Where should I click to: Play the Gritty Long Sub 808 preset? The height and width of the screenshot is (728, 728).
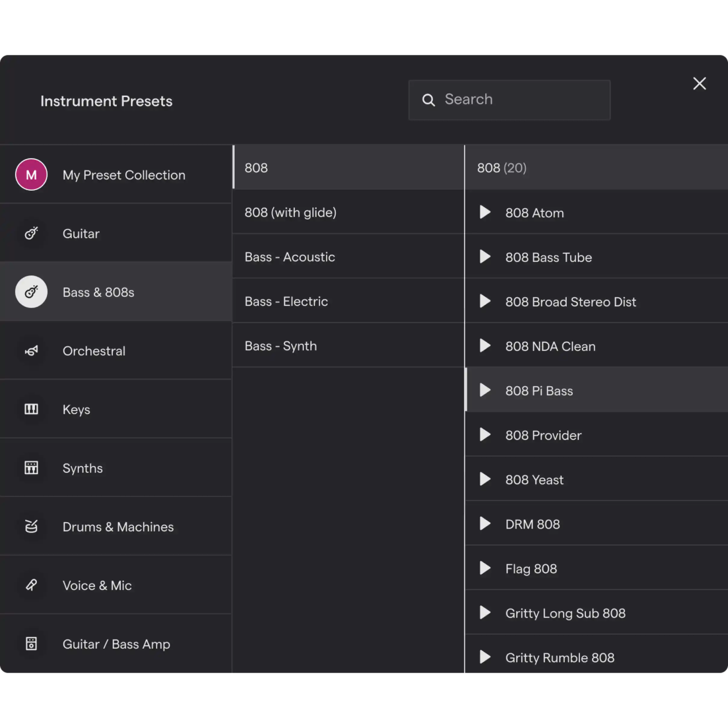[x=485, y=613]
